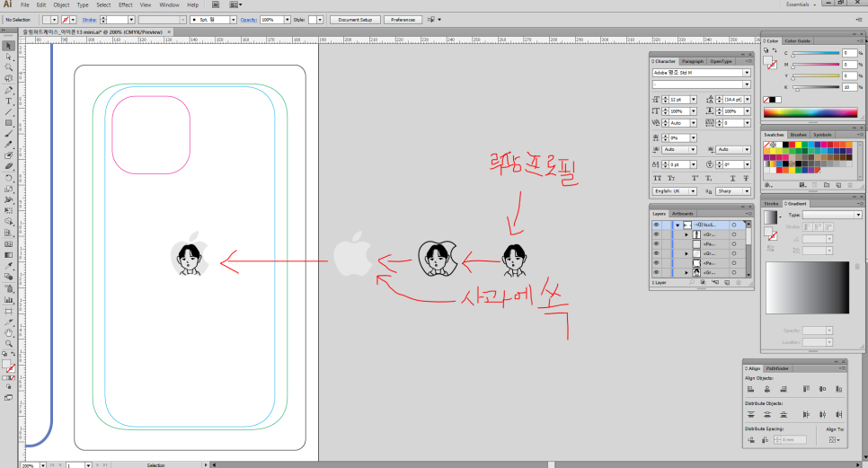Click the Opacity link in control bar

coord(249,20)
